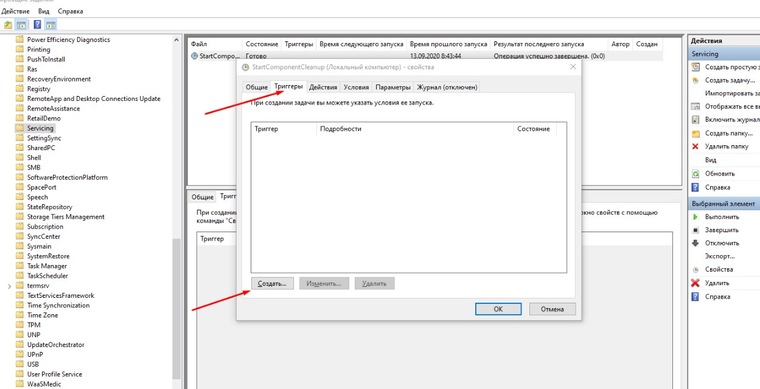Image resolution: width=760 pixels, height=389 pixels.
Task: Open the Действие menu
Action: click(x=16, y=11)
